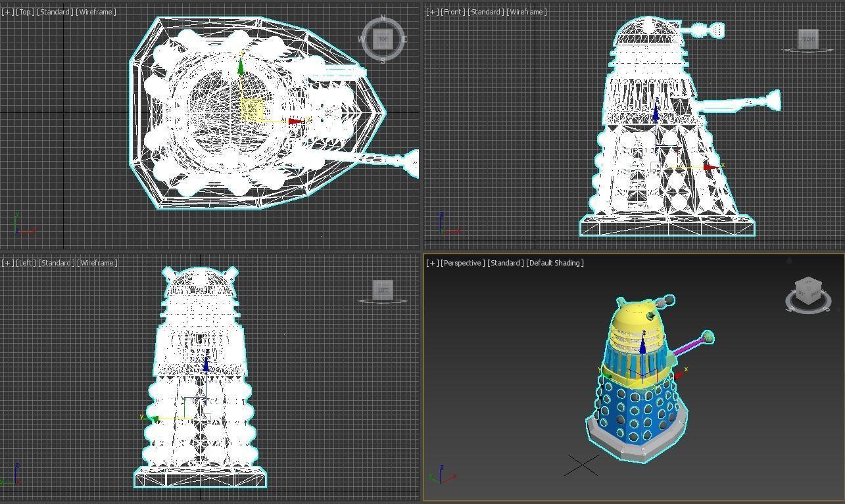Open the [+] general menu in Top viewport
The width and height of the screenshot is (845, 504).
7,12
